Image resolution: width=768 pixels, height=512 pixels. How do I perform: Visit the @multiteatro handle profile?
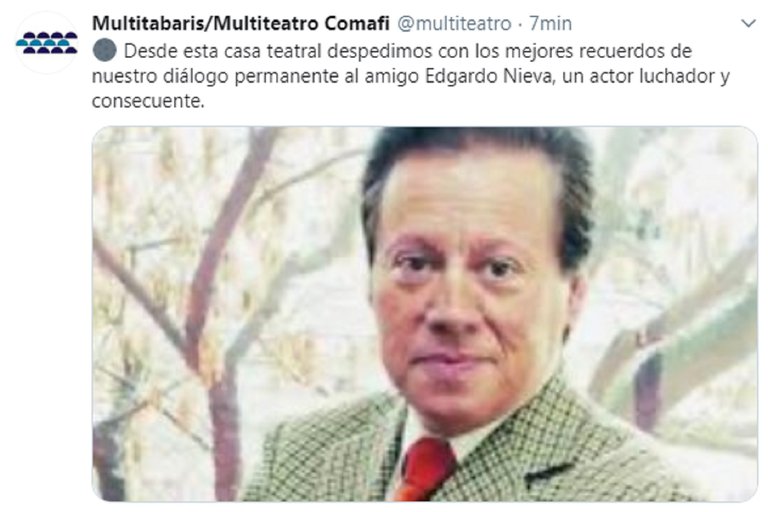click(454, 23)
